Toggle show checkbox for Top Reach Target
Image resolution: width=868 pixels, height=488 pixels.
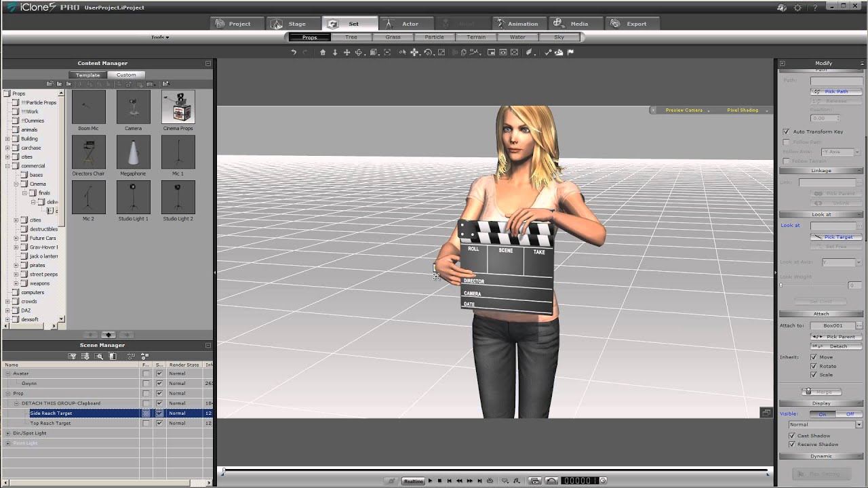(159, 423)
